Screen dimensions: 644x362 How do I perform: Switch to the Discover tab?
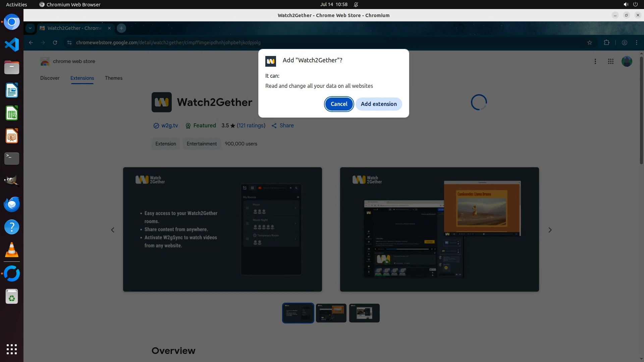(50, 78)
